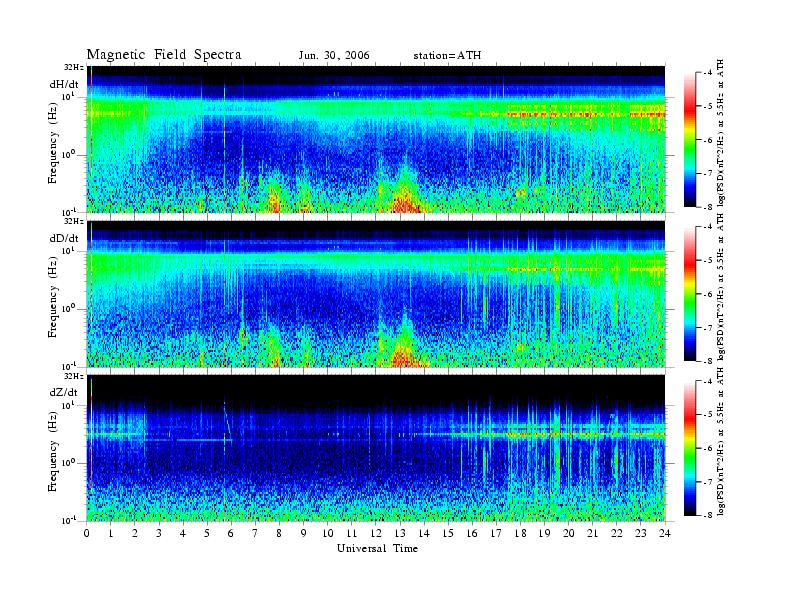Click the time axis tick label "13"

point(400,534)
